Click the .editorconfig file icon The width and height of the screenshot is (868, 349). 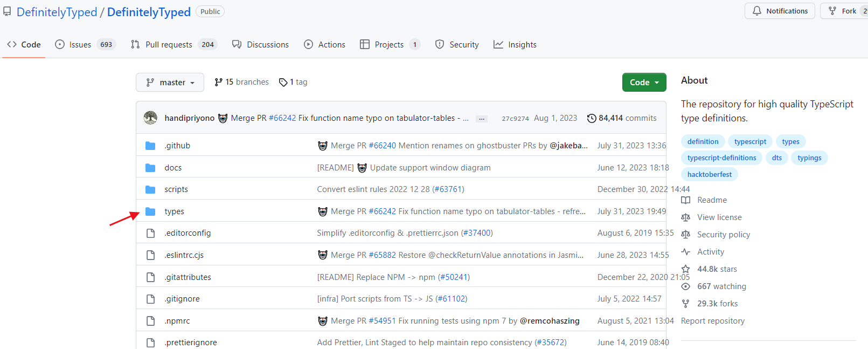pos(151,233)
